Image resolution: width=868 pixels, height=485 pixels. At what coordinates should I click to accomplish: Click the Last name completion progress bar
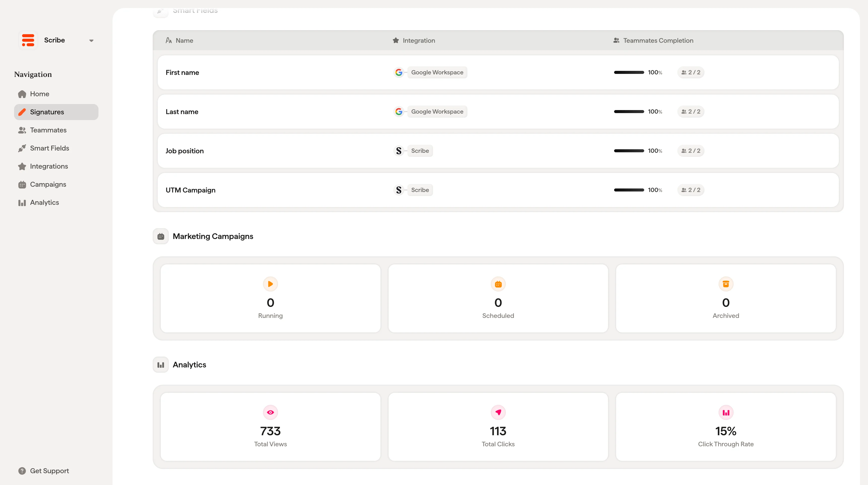[x=629, y=112]
